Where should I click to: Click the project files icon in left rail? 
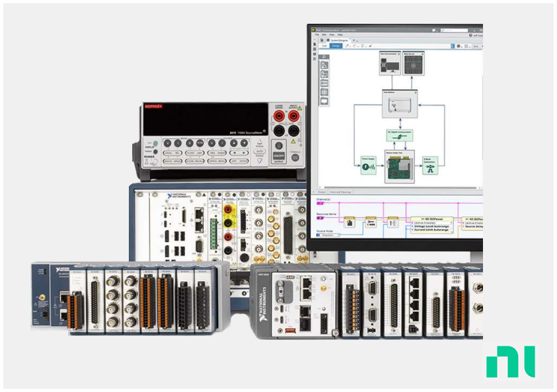315,44
